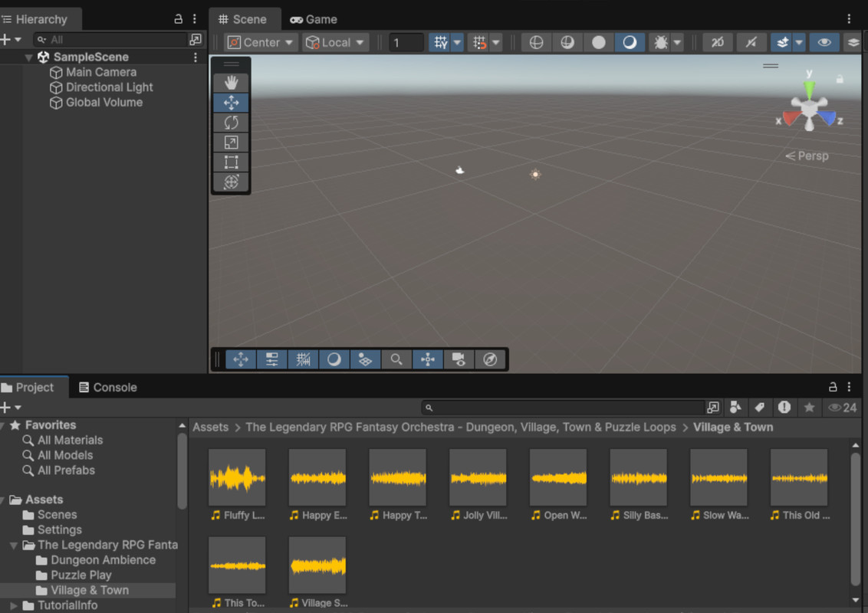Select All Materials in Favorites
Screen dimensions: 868x613
point(70,441)
